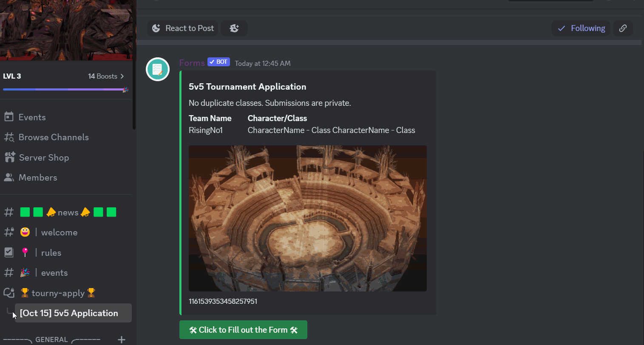Click the React to Post button

click(x=183, y=28)
